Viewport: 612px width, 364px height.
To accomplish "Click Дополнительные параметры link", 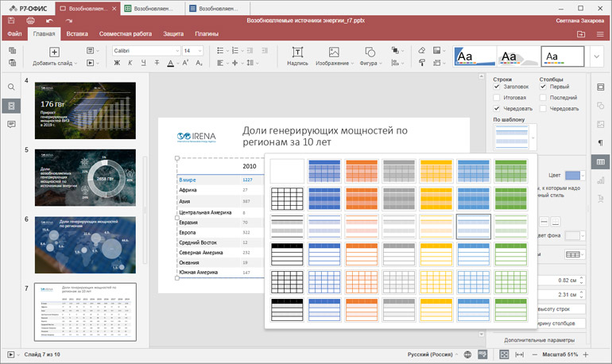I will click(x=536, y=340).
